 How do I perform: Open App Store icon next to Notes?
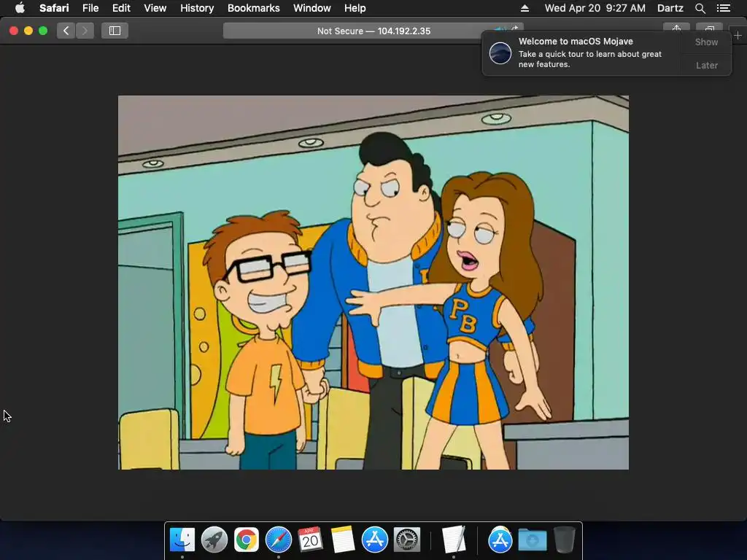374,540
